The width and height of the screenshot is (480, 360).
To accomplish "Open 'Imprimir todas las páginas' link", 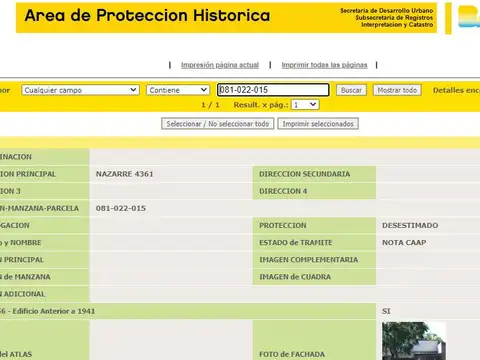I will [324, 65].
